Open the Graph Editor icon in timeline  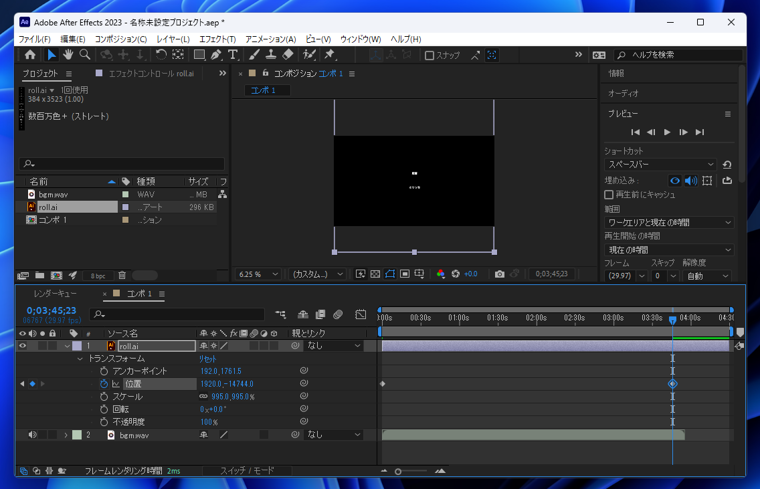(361, 315)
